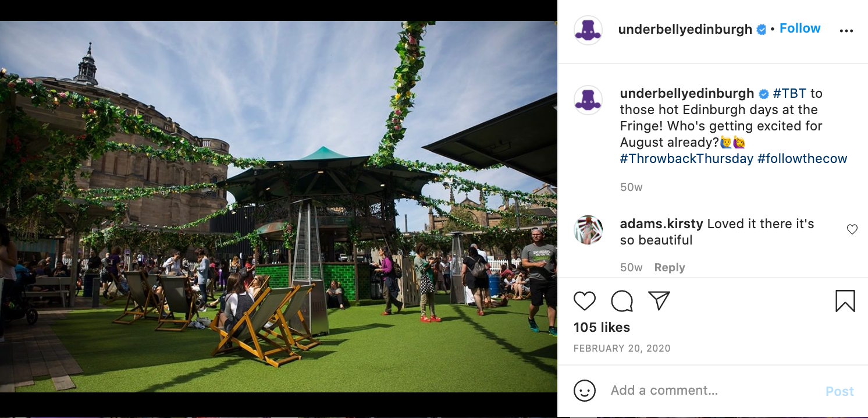Click the Add a comment field
The image size is (868, 418).
tap(713, 391)
